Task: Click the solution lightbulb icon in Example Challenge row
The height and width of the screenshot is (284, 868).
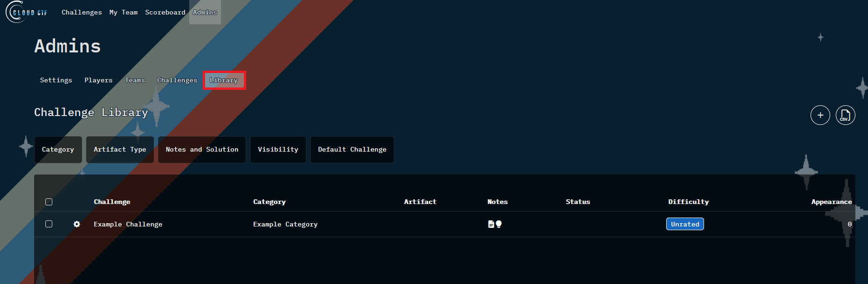Action: click(498, 224)
